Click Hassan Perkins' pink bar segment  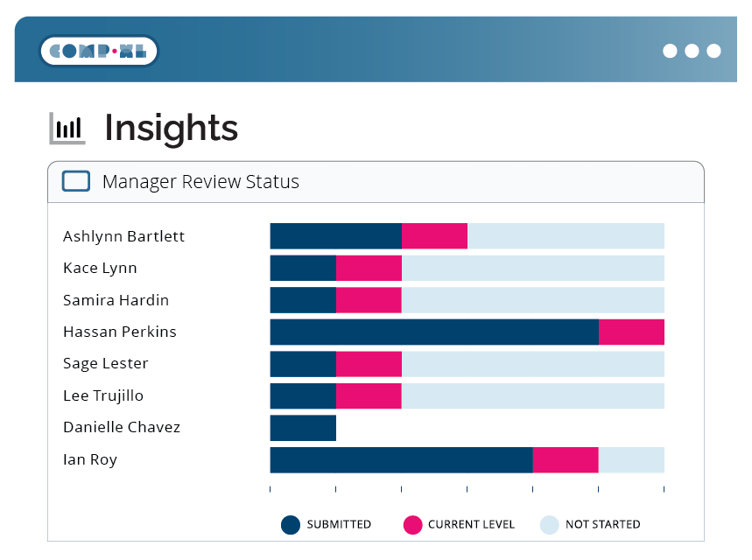click(x=631, y=332)
